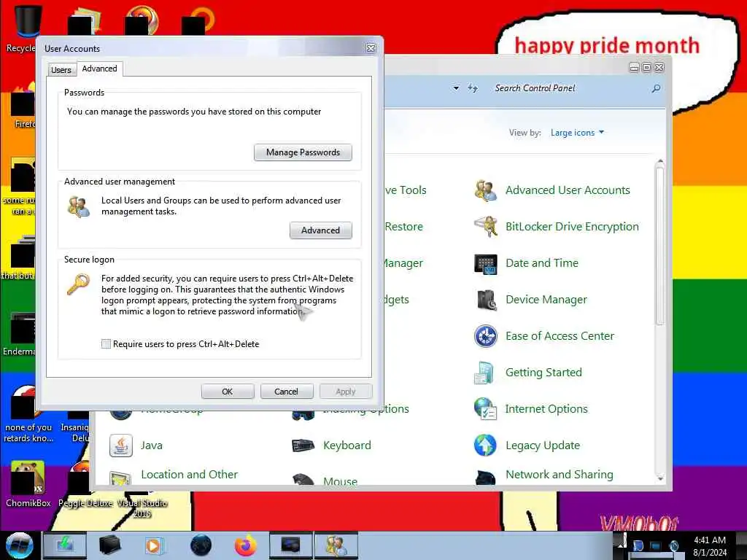747x560 pixels.
Task: Click the dark monitor window taskbar item
Action: pyautogui.click(x=290, y=545)
